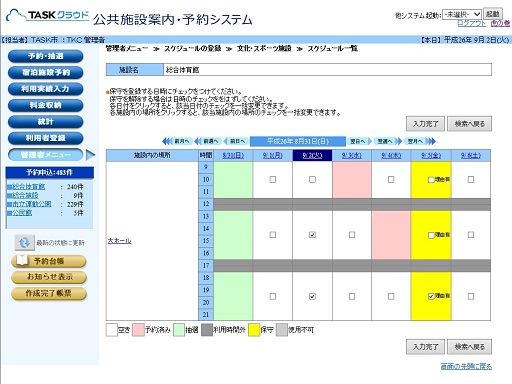Tick 9/6(土) checkbox for the 13-16 slot

(471, 235)
